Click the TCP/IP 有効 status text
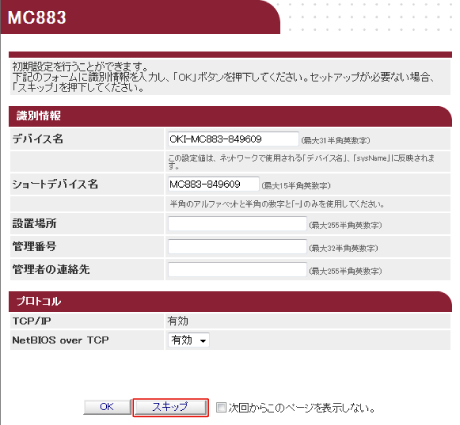Image resolution: width=460 pixels, height=425 pixels. [x=178, y=321]
